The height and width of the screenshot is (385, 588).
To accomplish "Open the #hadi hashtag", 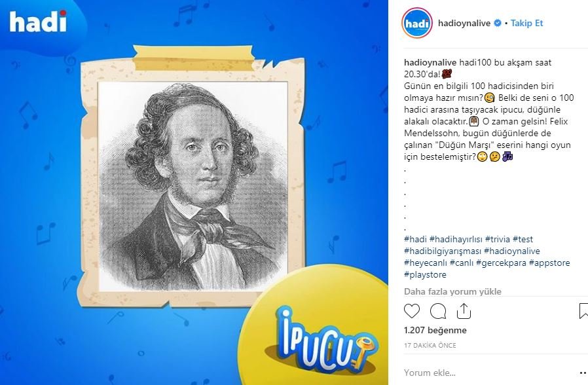I will (415, 239).
